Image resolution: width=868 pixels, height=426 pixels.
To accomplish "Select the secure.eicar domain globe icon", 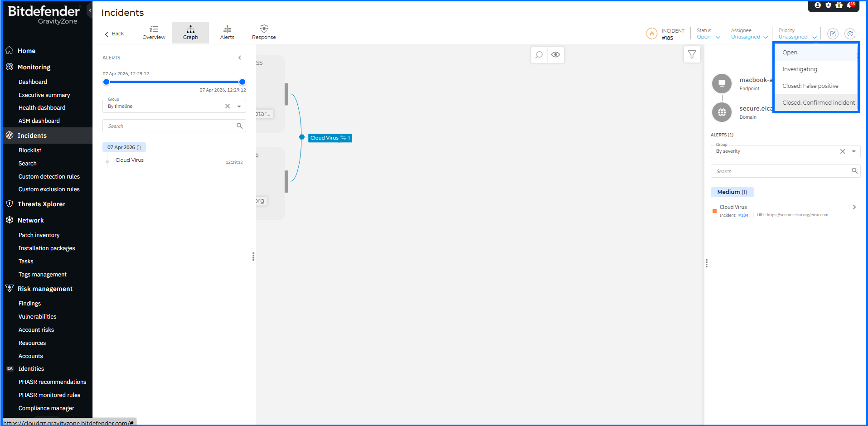I will coord(722,112).
